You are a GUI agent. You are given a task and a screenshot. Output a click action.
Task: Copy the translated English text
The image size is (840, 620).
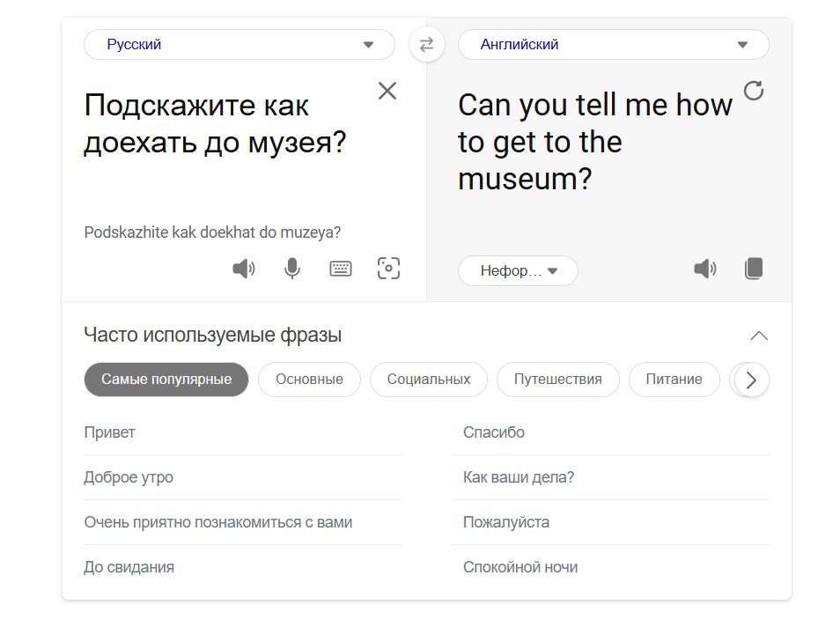click(754, 269)
